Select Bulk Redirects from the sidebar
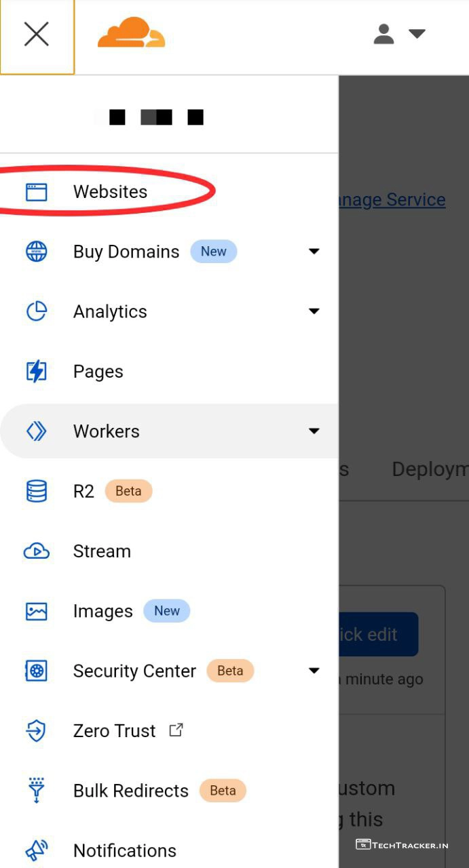Viewport: 469px width, 868px height. (131, 791)
